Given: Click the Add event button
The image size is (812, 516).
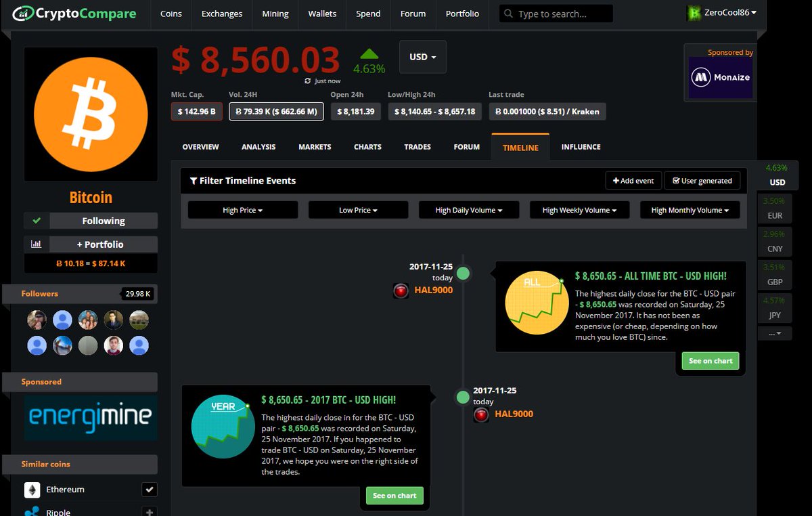Looking at the screenshot, I should click(x=633, y=181).
